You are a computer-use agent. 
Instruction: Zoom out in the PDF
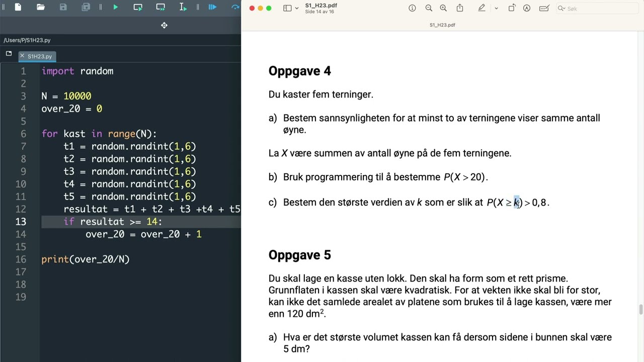tap(429, 8)
